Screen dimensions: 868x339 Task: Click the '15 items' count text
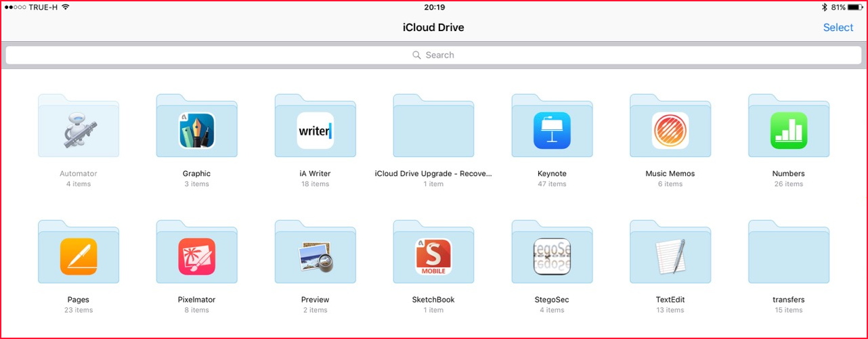click(789, 310)
